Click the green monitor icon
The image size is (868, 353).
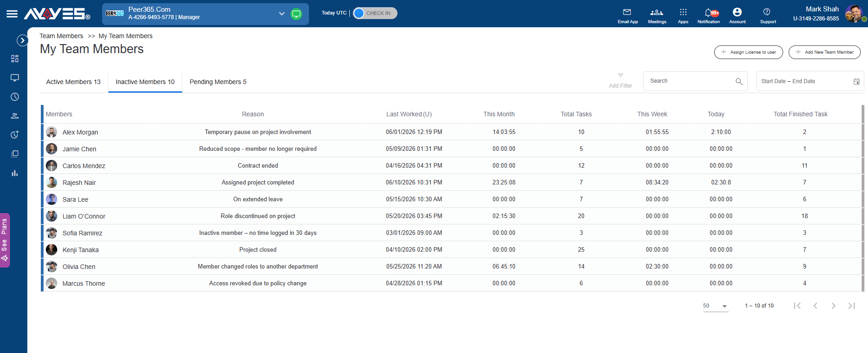[296, 14]
